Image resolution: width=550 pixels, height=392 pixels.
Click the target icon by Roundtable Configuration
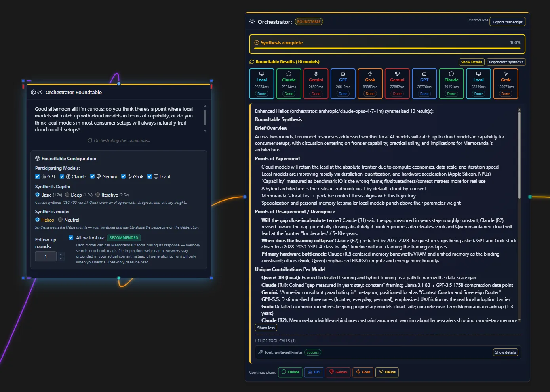point(38,158)
